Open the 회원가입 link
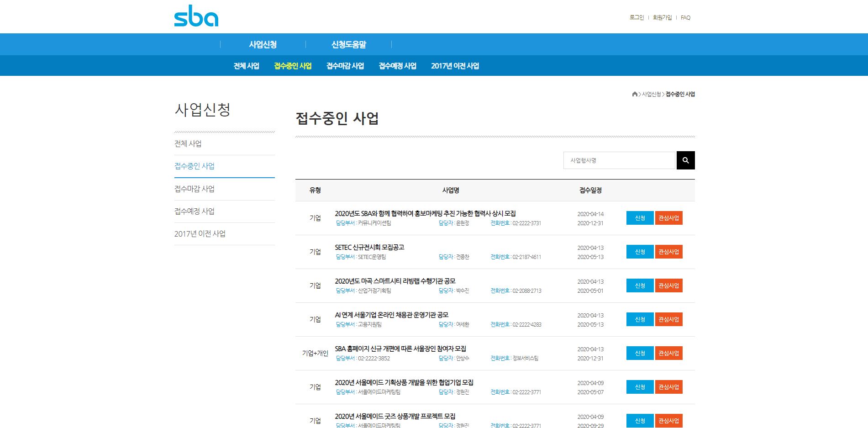 (x=662, y=17)
